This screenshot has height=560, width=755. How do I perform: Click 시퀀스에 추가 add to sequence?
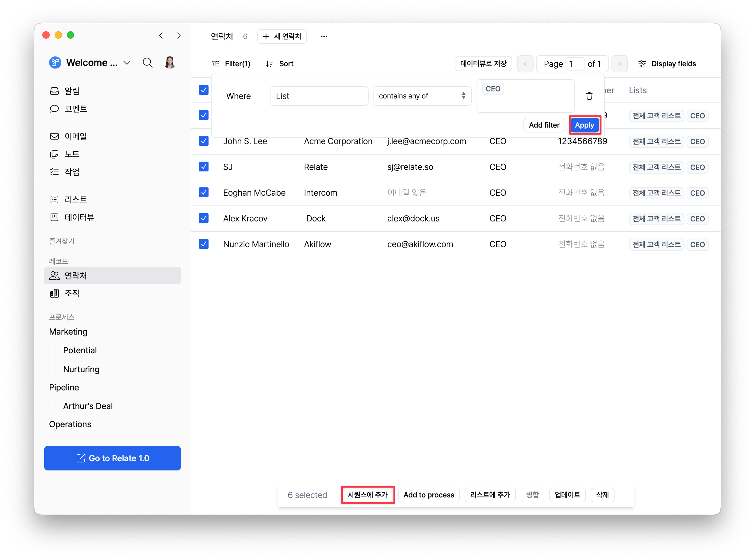point(368,495)
